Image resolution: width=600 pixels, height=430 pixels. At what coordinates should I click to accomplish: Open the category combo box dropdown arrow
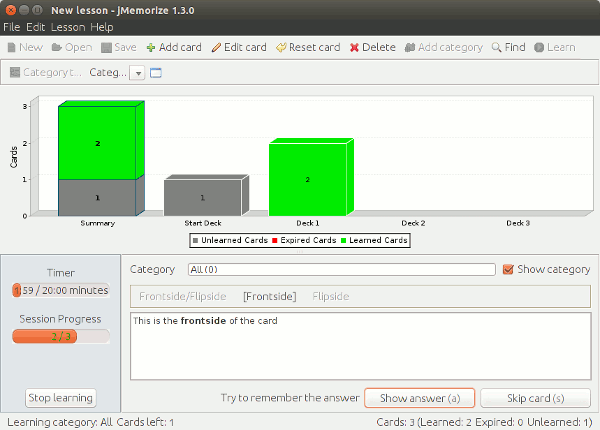tap(138, 73)
